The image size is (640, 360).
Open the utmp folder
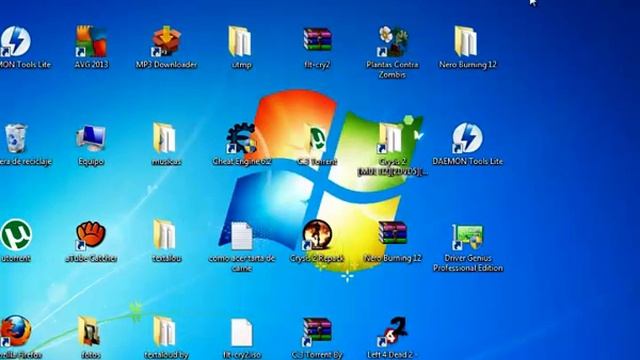click(x=241, y=41)
